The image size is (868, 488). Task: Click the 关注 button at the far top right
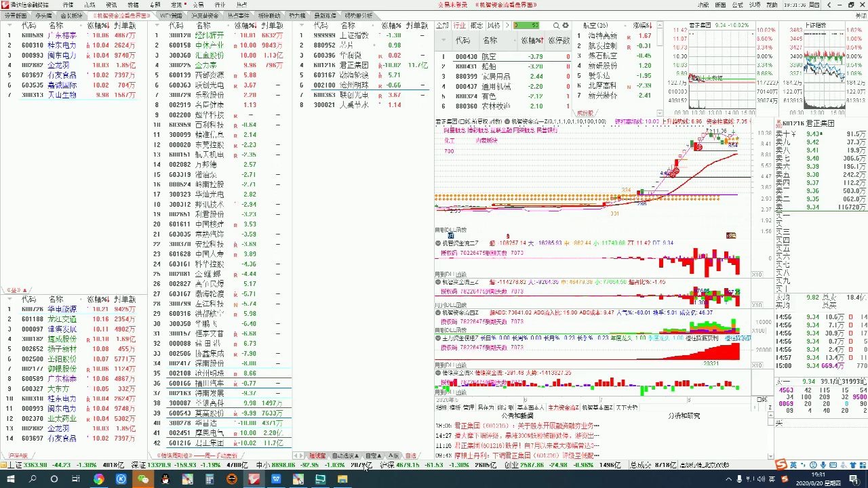[859, 15]
